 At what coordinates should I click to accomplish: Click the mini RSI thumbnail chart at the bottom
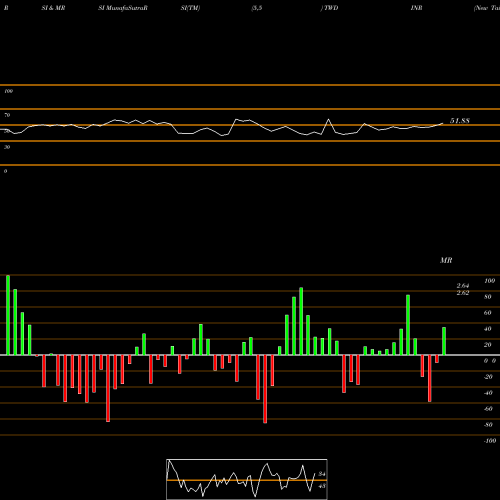click(x=247, y=479)
